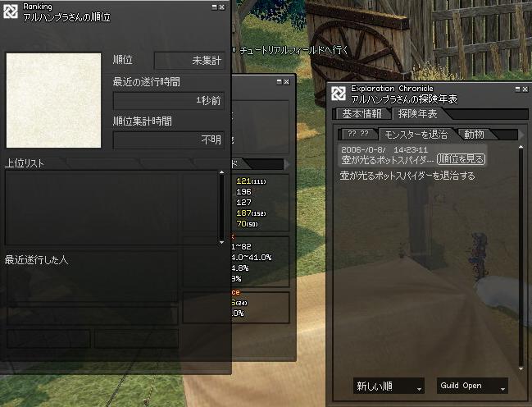The image size is (532, 407).
Task: Minimize the Exploration Chronicle window
Action: 517,89
